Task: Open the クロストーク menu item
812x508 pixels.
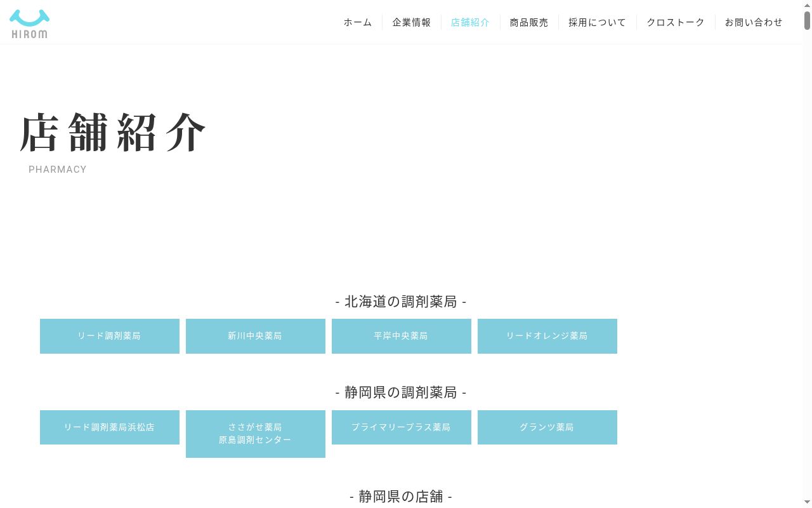Action: tap(676, 22)
